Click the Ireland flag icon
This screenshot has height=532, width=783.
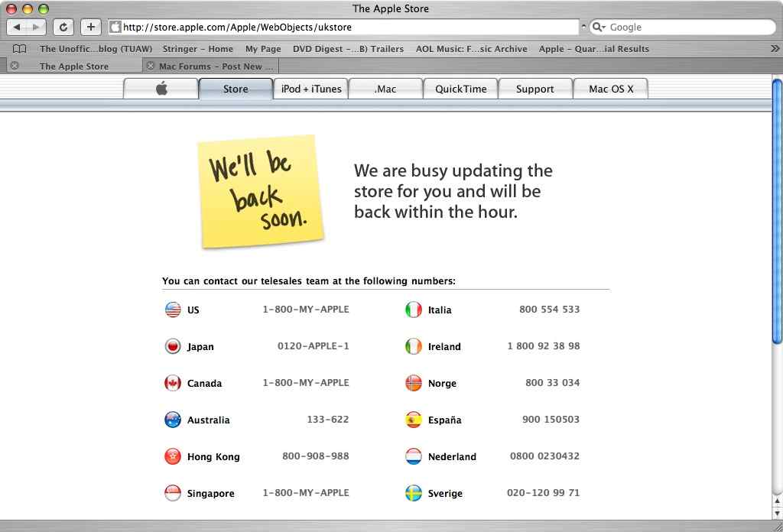pos(414,345)
